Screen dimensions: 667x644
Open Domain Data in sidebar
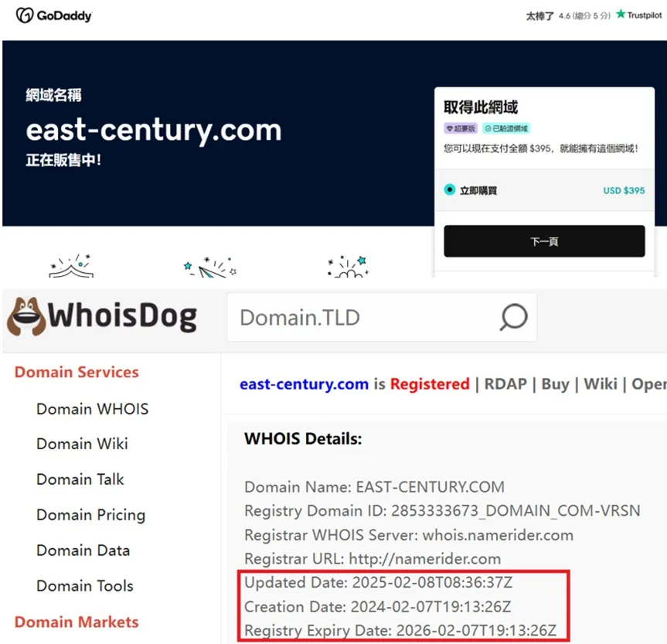(x=83, y=550)
